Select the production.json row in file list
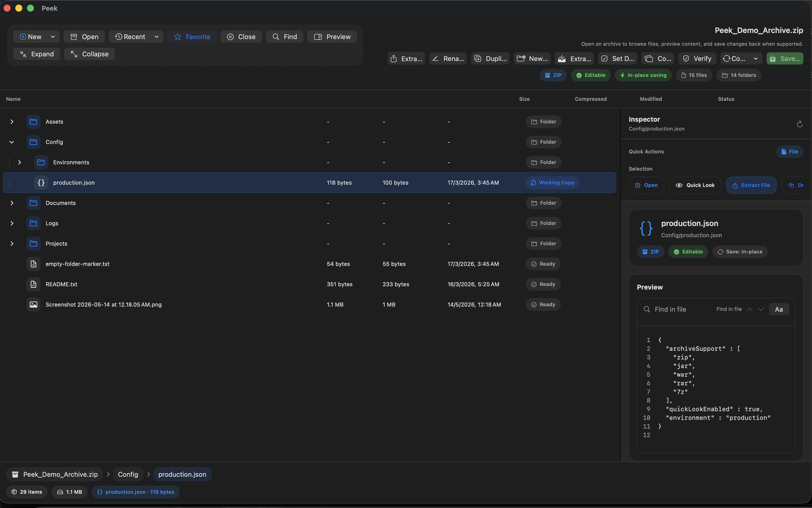Image resolution: width=812 pixels, height=508 pixels. point(309,183)
